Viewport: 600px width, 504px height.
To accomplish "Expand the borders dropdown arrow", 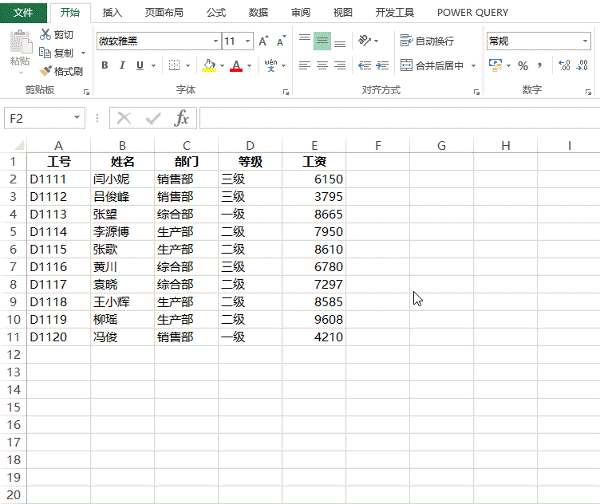I will [188, 65].
